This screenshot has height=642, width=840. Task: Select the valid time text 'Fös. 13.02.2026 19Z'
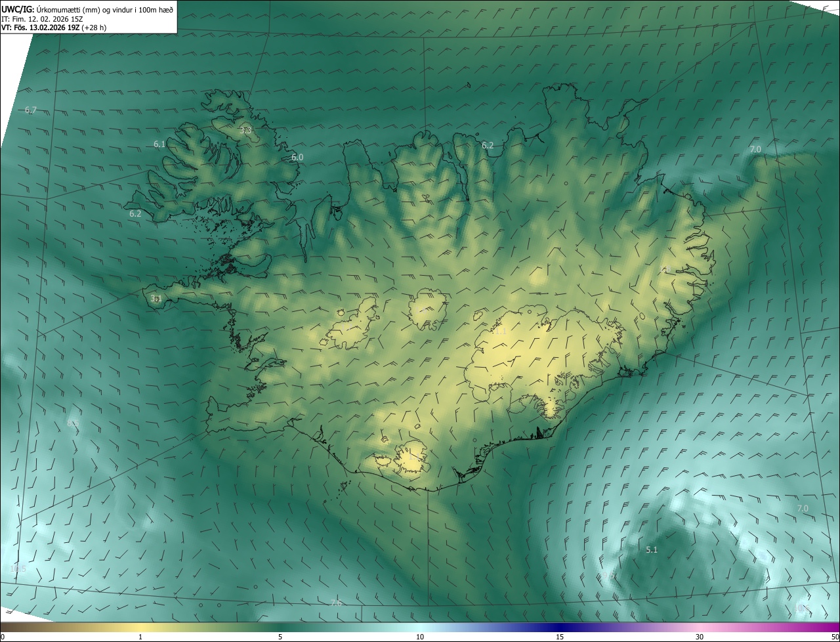47,28
